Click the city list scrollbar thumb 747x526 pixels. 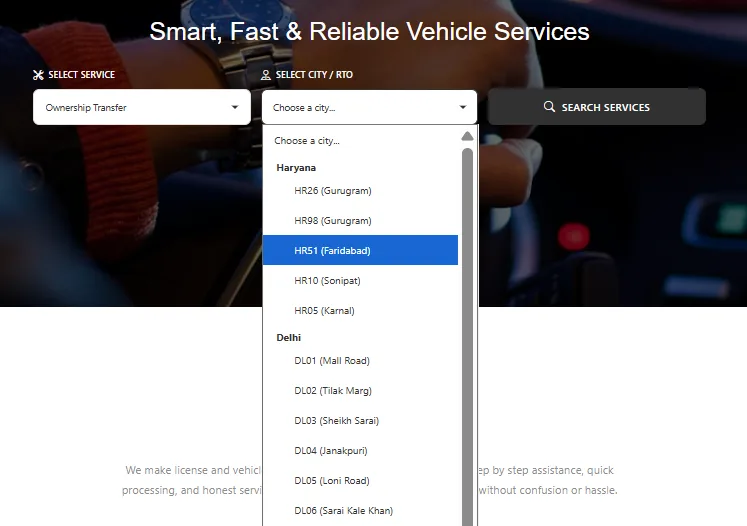[x=467, y=337]
